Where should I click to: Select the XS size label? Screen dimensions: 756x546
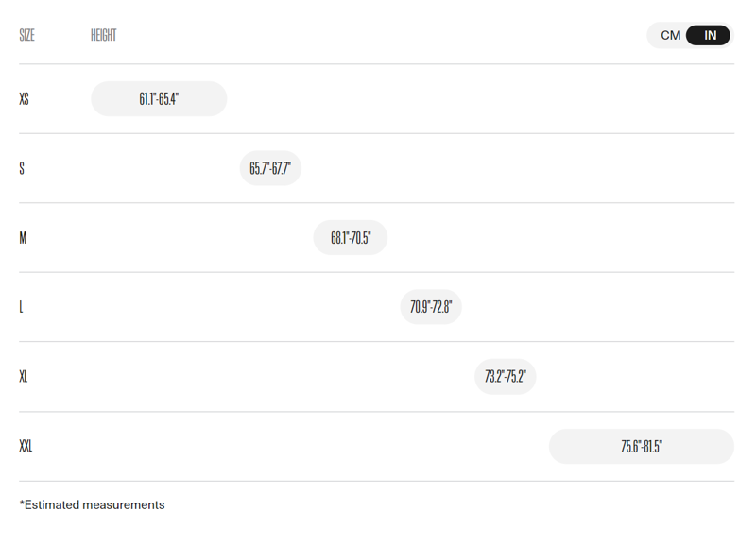click(24, 99)
